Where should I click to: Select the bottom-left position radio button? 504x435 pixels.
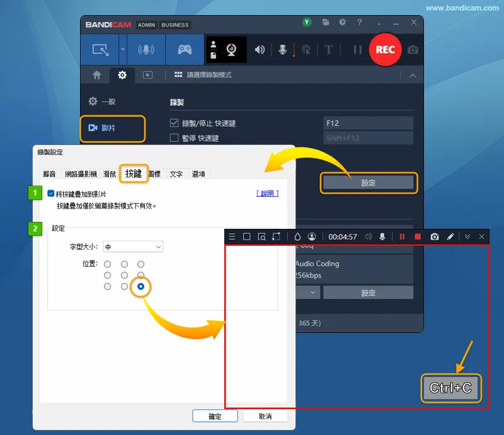pos(107,286)
